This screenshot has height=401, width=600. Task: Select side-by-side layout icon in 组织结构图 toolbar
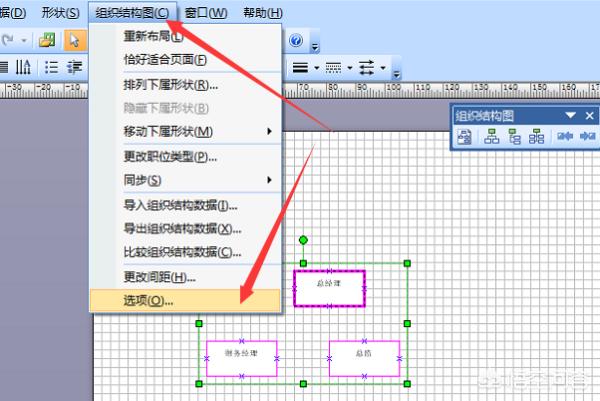click(x=537, y=138)
